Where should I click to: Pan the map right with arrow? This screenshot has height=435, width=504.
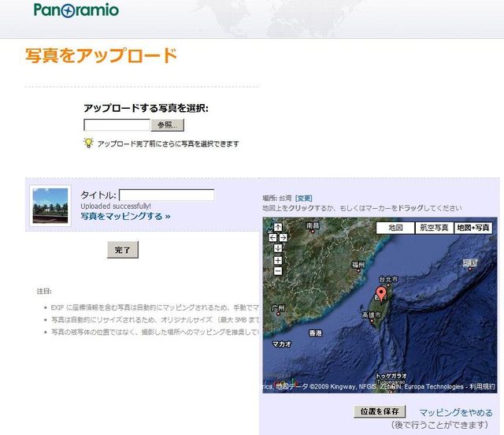283,237
